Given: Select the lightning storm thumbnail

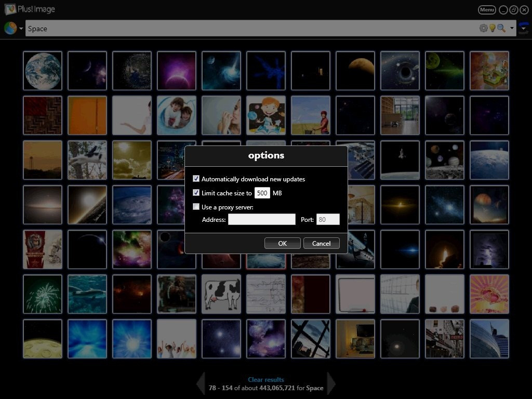Looking at the screenshot, I should click(x=489, y=249).
